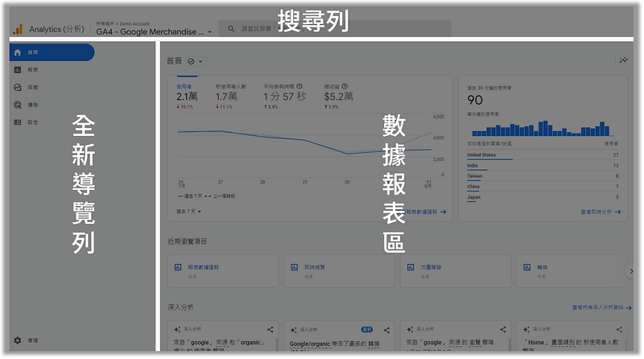Click the realtime users count 90
This screenshot has height=359, width=644.
(x=475, y=100)
